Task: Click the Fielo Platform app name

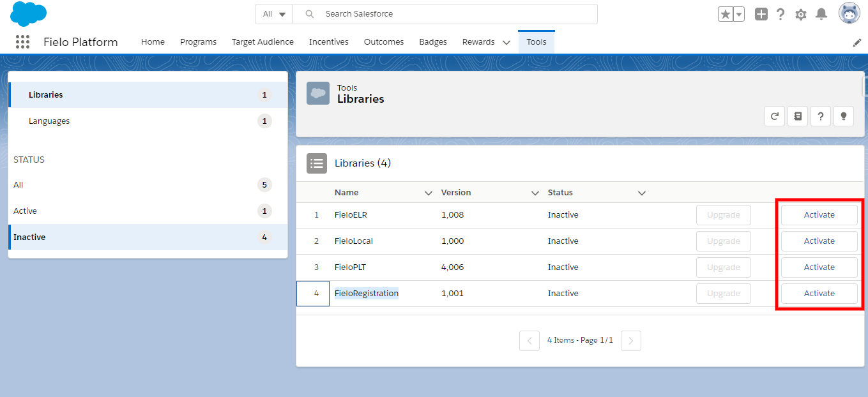Action: [80, 42]
